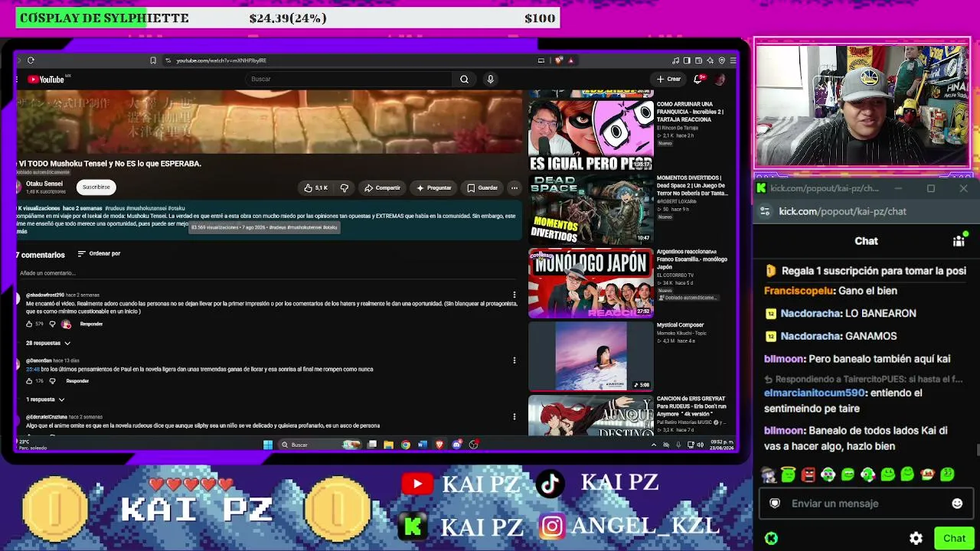
Task: Open the Crear button on YouTube
Action: coord(668,79)
